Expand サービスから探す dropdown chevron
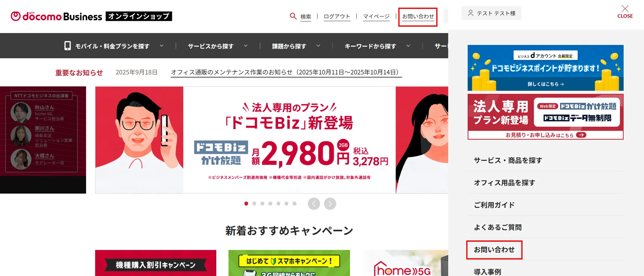This screenshot has width=644, height=276. click(246, 46)
